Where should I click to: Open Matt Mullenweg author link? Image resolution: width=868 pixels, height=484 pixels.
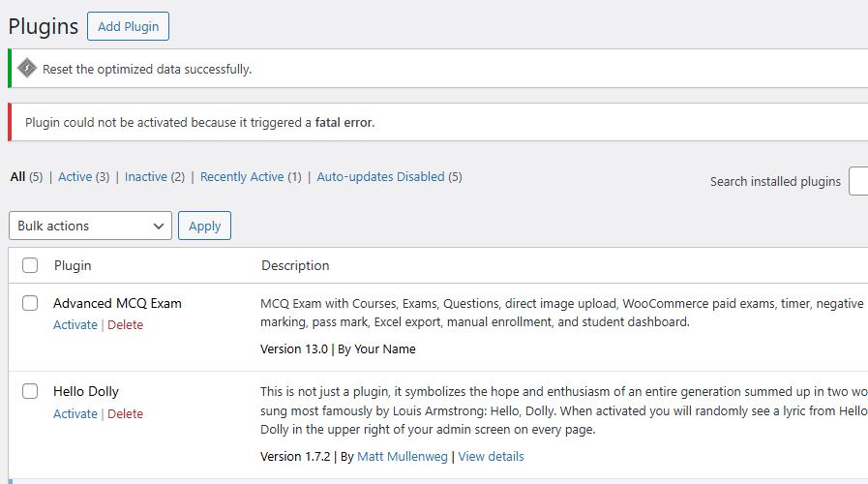[402, 456]
